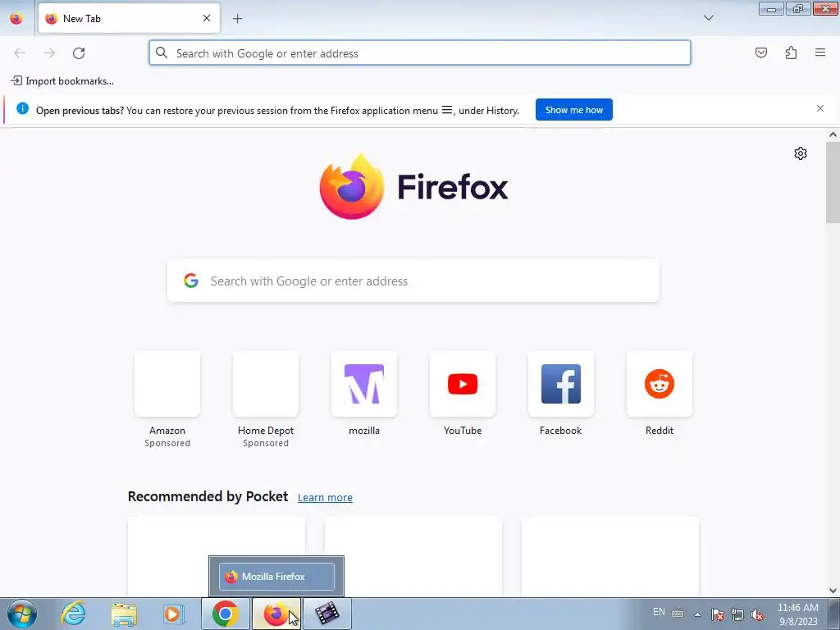Click the network status tray icon
Viewport: 840px width, 630px height.
tap(737, 614)
